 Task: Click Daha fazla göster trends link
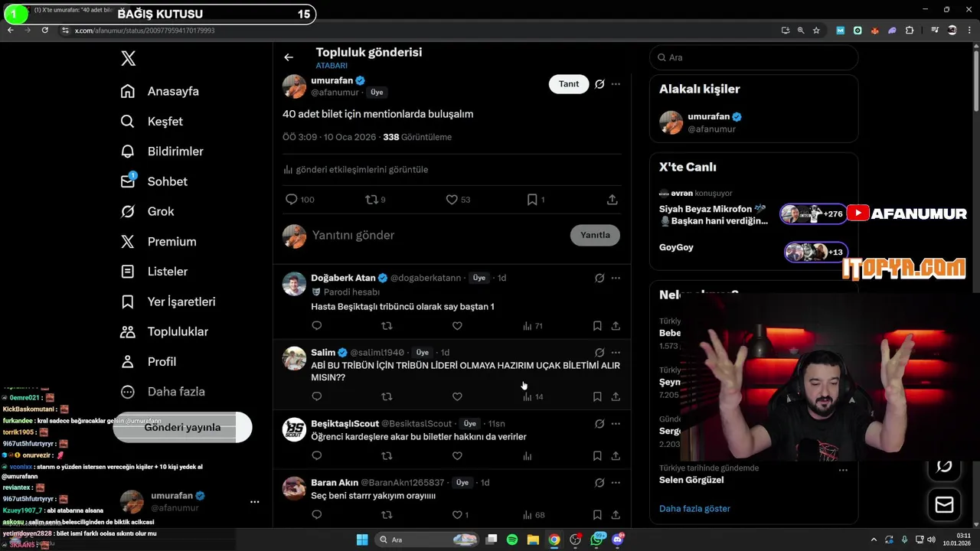tap(694, 509)
